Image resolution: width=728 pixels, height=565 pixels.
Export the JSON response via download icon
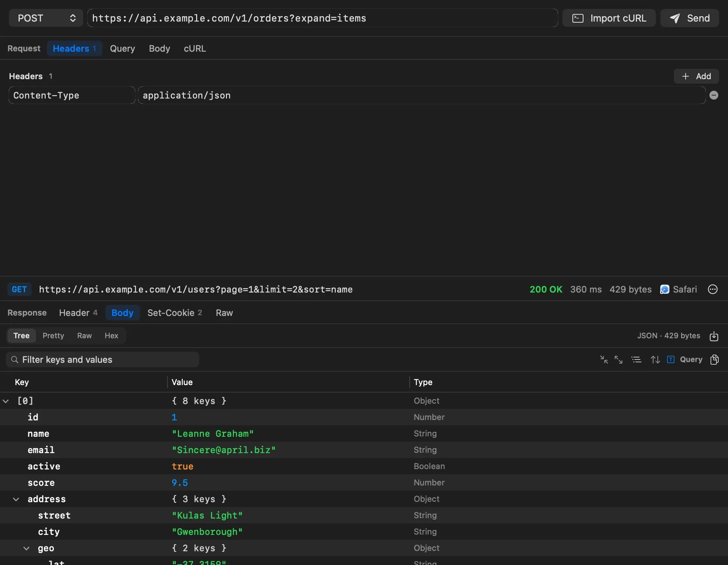click(714, 336)
